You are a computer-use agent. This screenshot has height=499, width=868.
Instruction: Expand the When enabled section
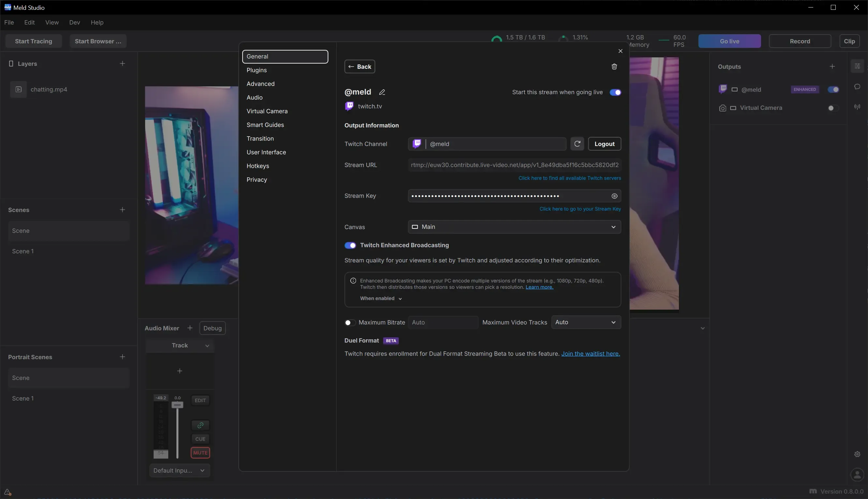(x=381, y=298)
